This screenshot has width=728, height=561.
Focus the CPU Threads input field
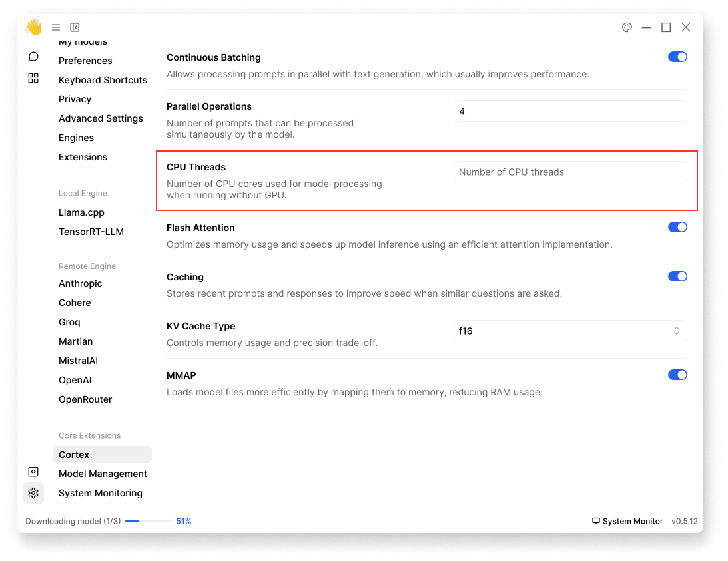pos(569,172)
